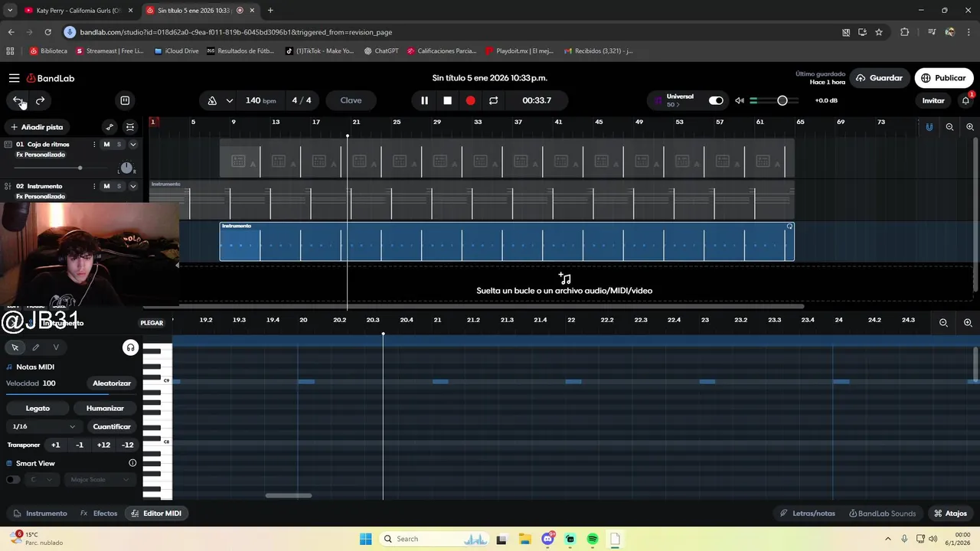Zoom out the arrangement timeline
Image resolution: width=980 pixels, height=551 pixels.
[x=949, y=127]
